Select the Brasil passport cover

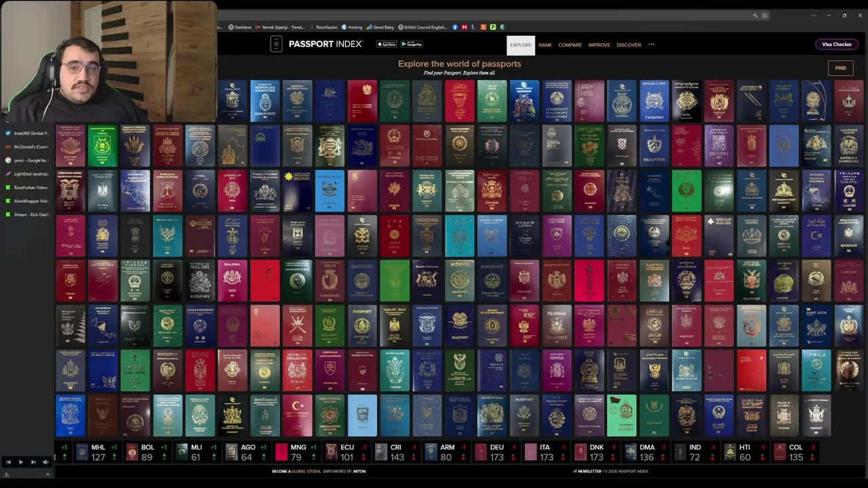coord(816,101)
